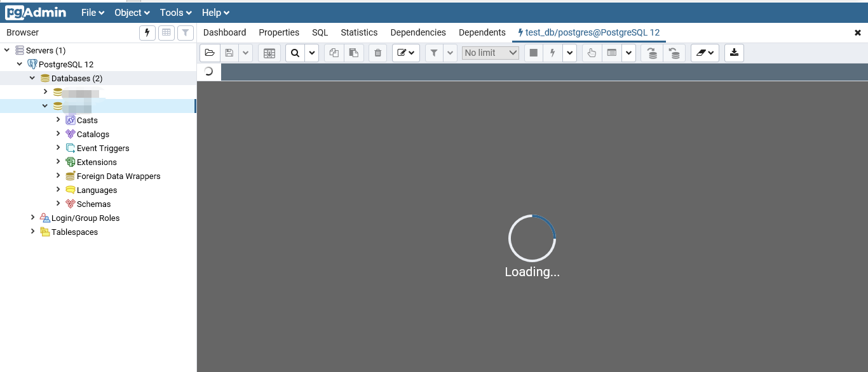The image size is (868, 372).
Task: Open the View Data grid icon
Action: [166, 32]
